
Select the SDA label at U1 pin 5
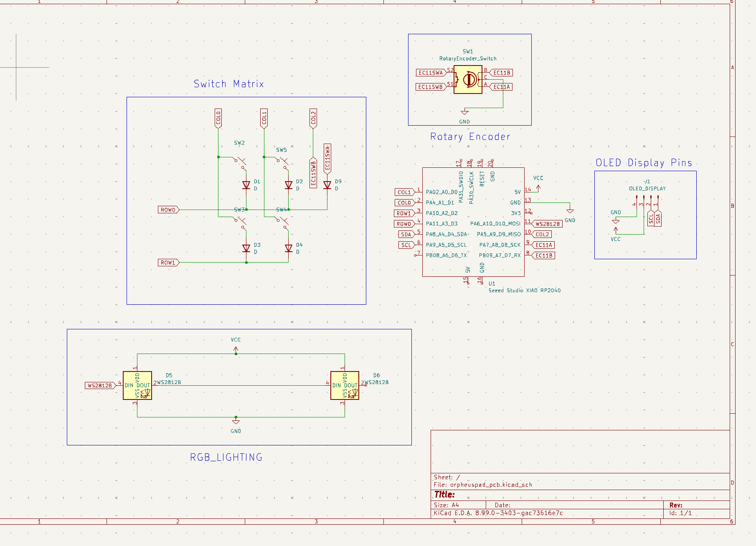[x=406, y=235]
